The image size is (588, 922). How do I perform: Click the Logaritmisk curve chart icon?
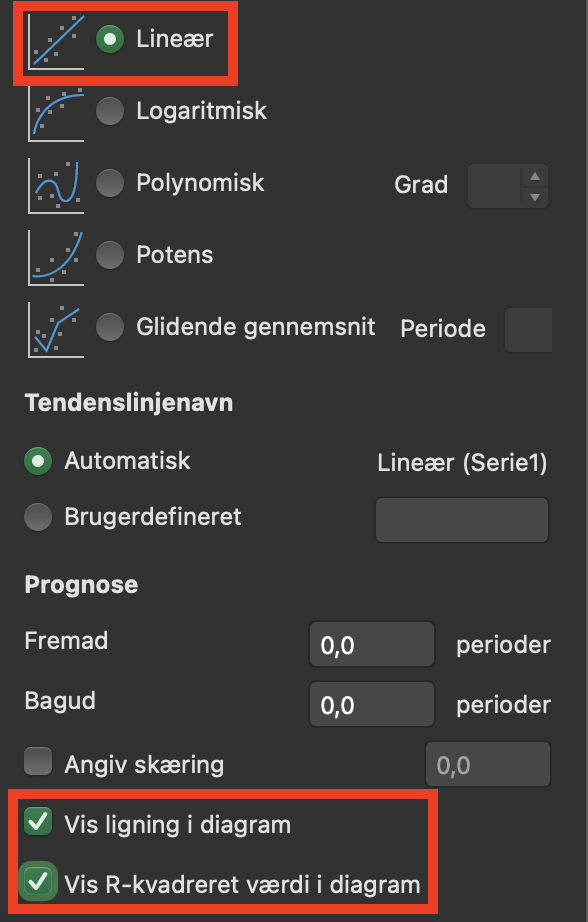click(x=56, y=114)
